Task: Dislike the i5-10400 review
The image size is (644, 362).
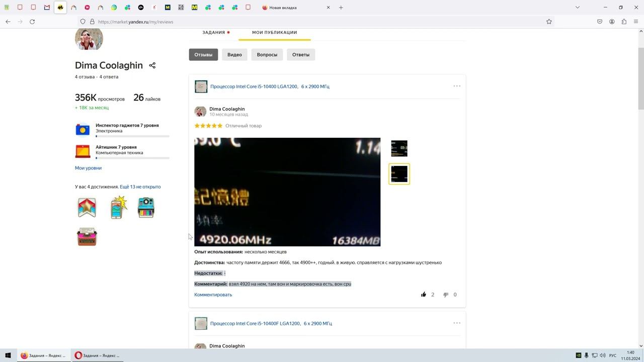Action: point(446,295)
